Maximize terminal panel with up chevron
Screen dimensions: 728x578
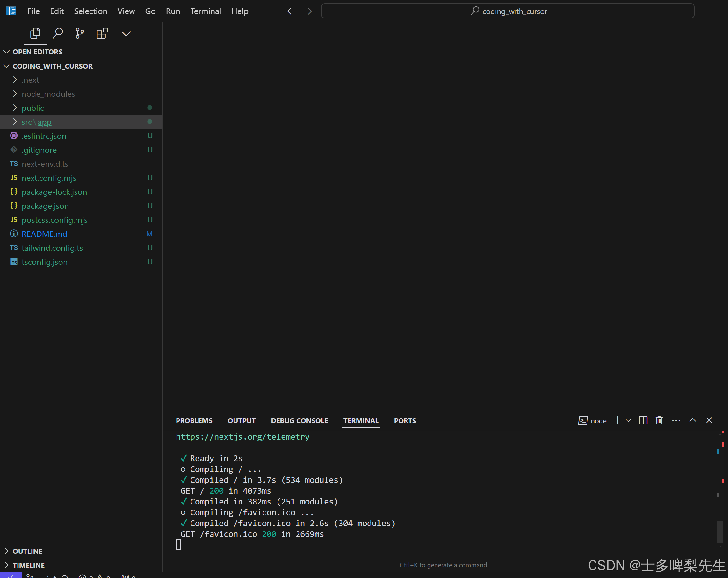(x=693, y=420)
